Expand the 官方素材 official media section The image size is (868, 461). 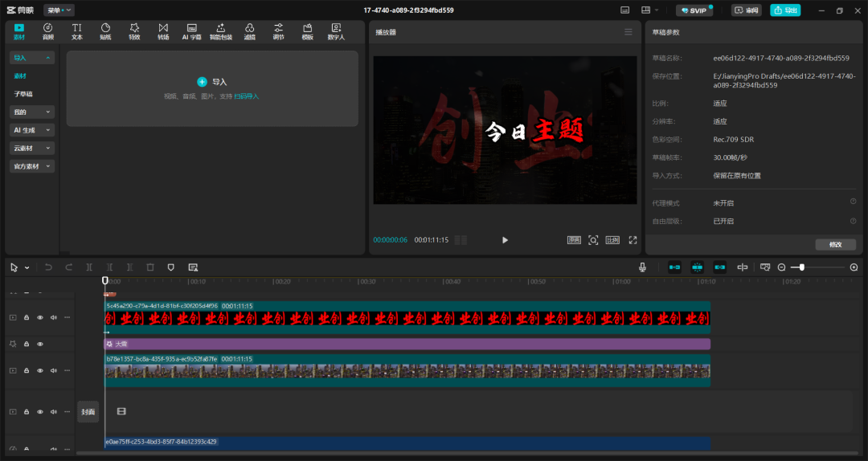point(32,166)
